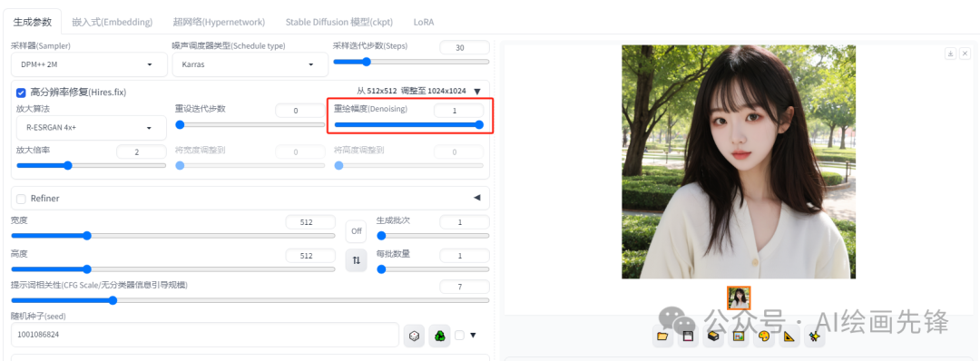
Task: Click the sparkles hires upscale icon
Action: click(x=814, y=336)
